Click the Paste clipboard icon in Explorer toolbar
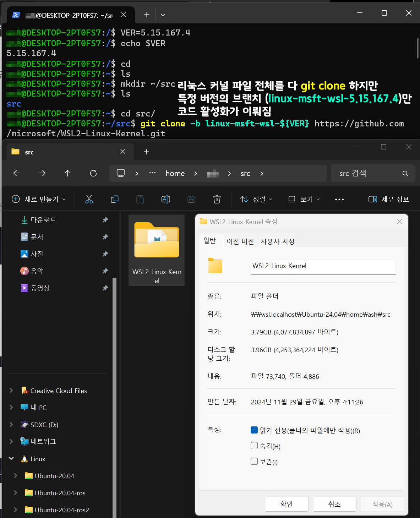This screenshot has width=420, height=518. pyautogui.click(x=140, y=199)
